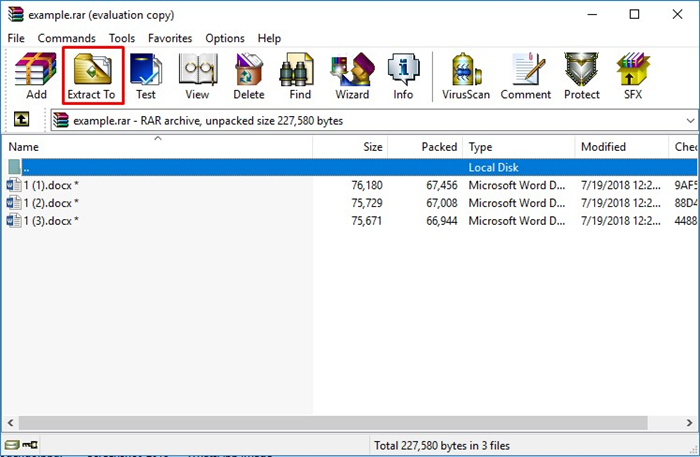Click the WinRAR title bar icon

coord(16,14)
